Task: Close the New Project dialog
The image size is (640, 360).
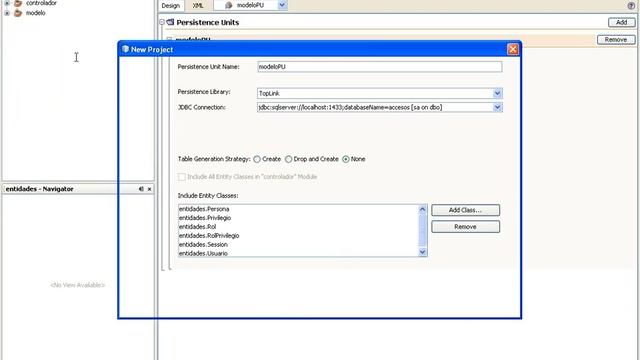Action: [513, 49]
